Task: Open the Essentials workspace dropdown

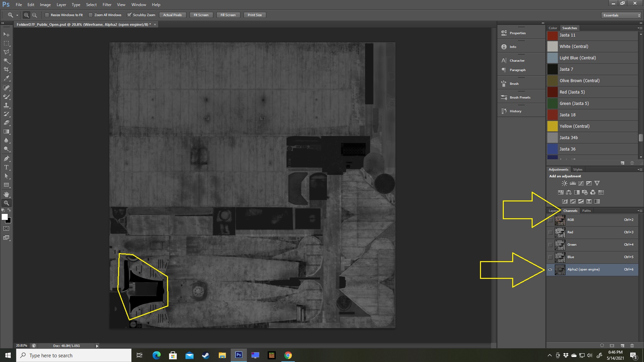Action: click(621, 15)
